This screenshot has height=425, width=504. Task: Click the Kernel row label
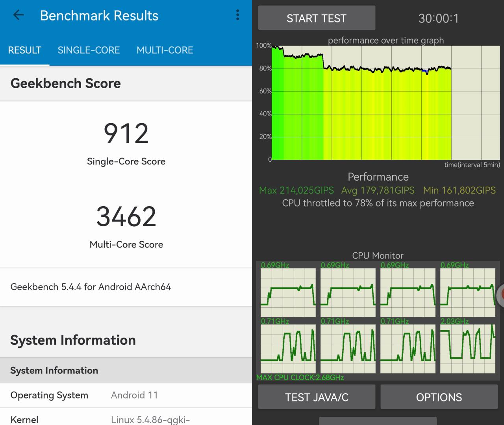point(24,419)
